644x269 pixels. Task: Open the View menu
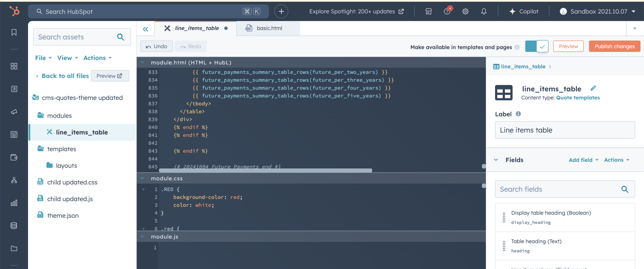68,58
